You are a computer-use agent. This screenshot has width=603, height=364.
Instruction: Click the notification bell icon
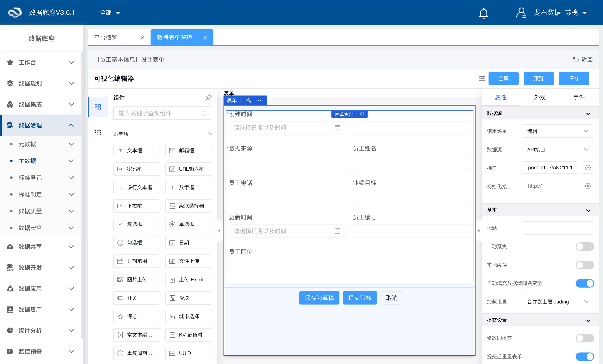[x=483, y=13]
